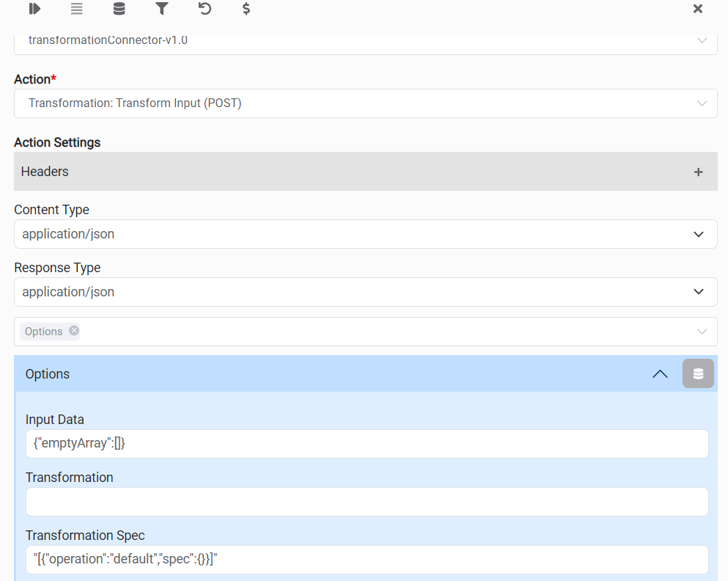Click the run/step play icon in toolbar
Viewport: 728px width, 581px height.
(x=34, y=9)
